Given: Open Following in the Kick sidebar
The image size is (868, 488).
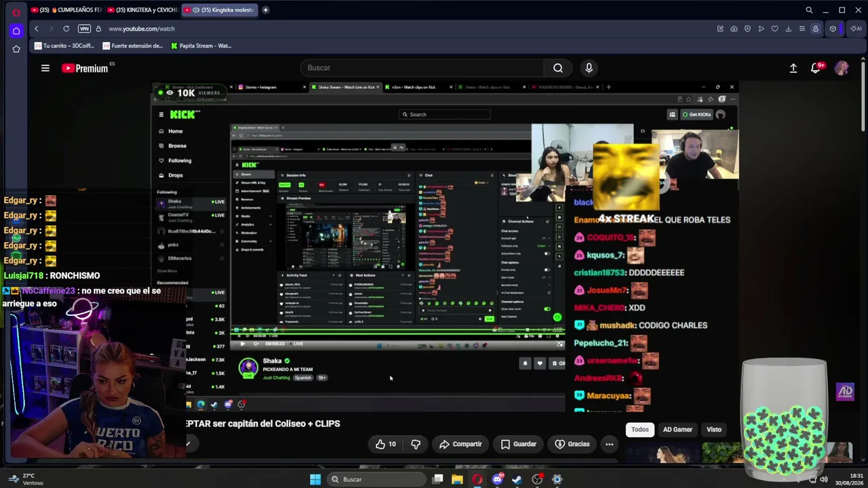Looking at the screenshot, I should [x=175, y=161].
